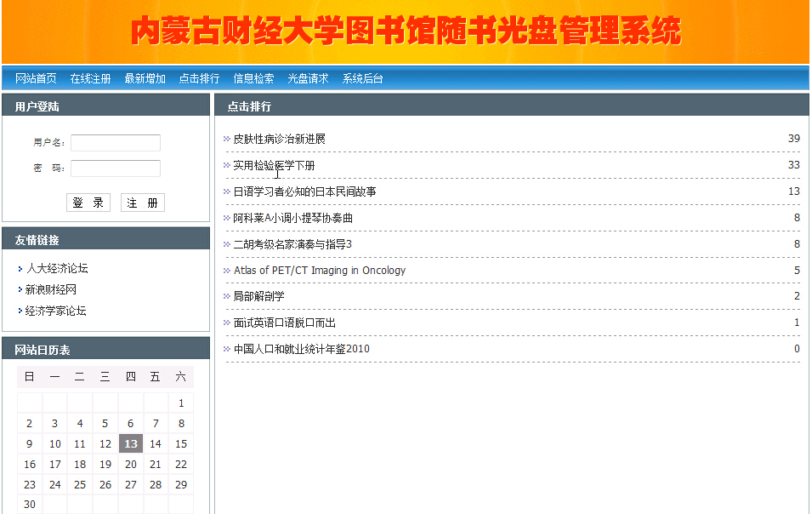Viewport: 812px width, 514px height.
Task: Click bullet icon beside 面试英语口语脱口而出
Action: tap(227, 323)
